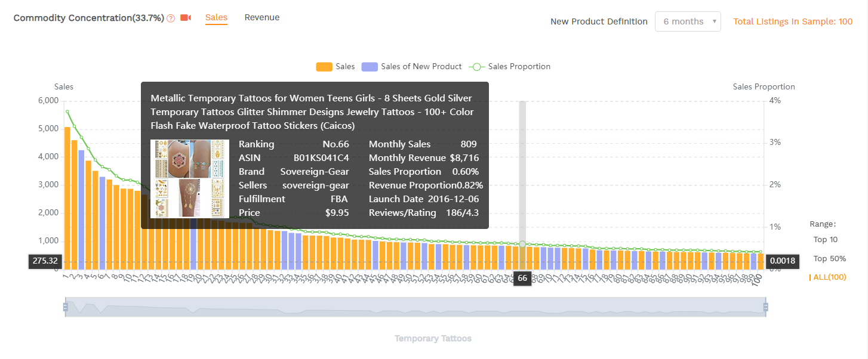
Task: Click the tattoo product thumbnail image
Action: 190,179
